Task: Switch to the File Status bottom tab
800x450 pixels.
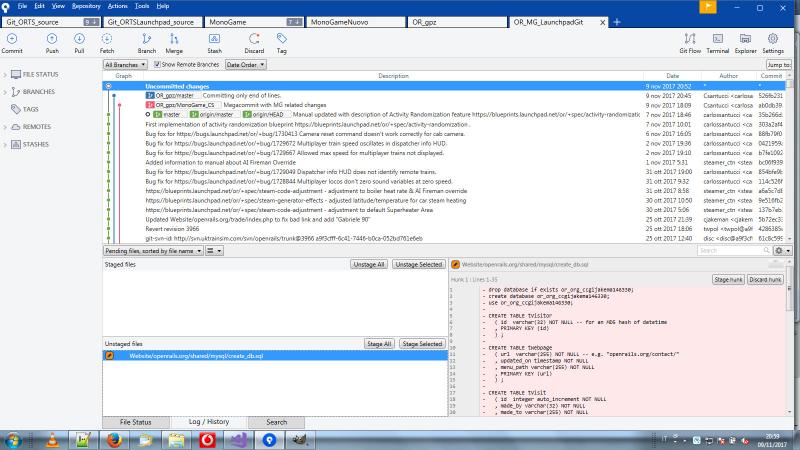Action: (x=136, y=422)
